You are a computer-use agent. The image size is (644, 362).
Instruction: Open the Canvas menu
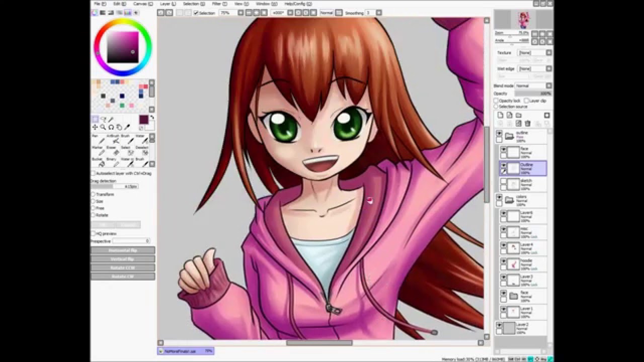(x=142, y=4)
